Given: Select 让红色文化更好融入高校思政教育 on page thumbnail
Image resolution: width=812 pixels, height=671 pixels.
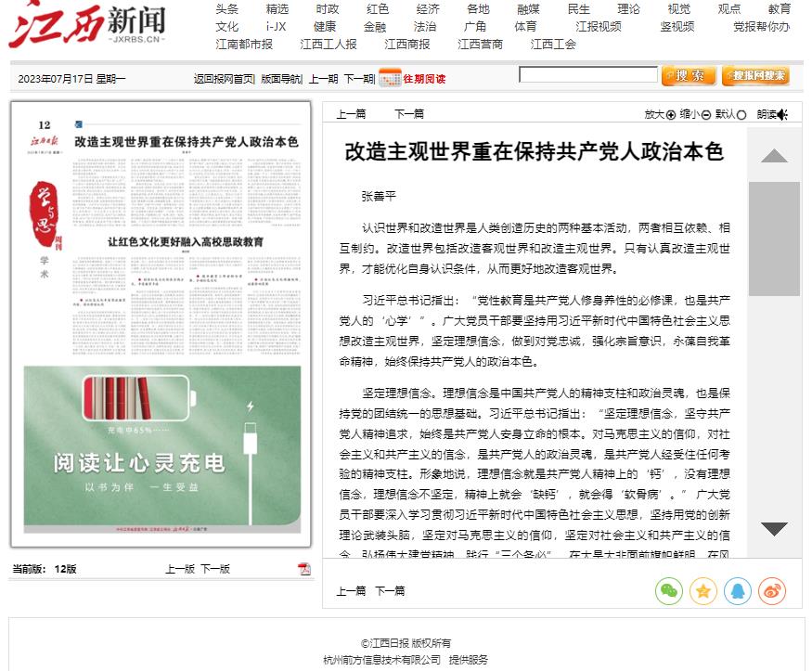Looking at the screenshot, I should [186, 242].
